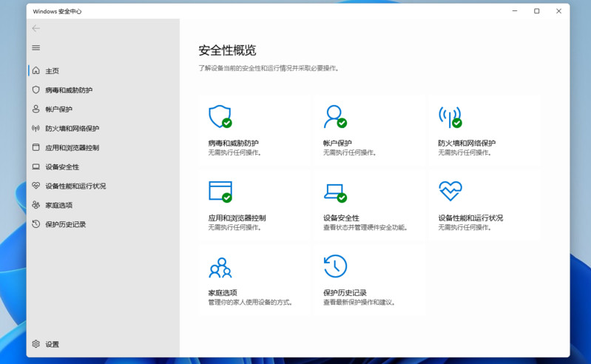The height and width of the screenshot is (364, 591).
Task: Go to 帐户保护 in the sidebar
Action: coord(58,109)
